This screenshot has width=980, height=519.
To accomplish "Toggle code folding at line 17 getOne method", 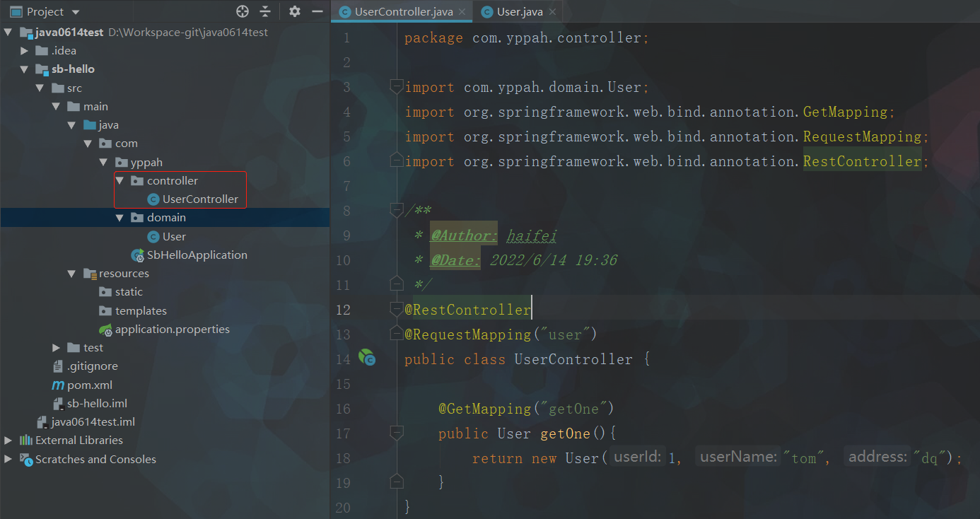I will [x=397, y=433].
